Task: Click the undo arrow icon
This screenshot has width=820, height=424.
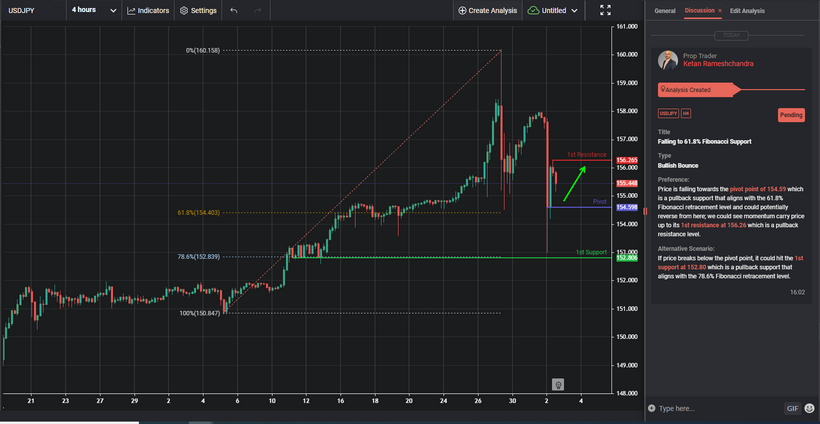Action: pos(234,10)
